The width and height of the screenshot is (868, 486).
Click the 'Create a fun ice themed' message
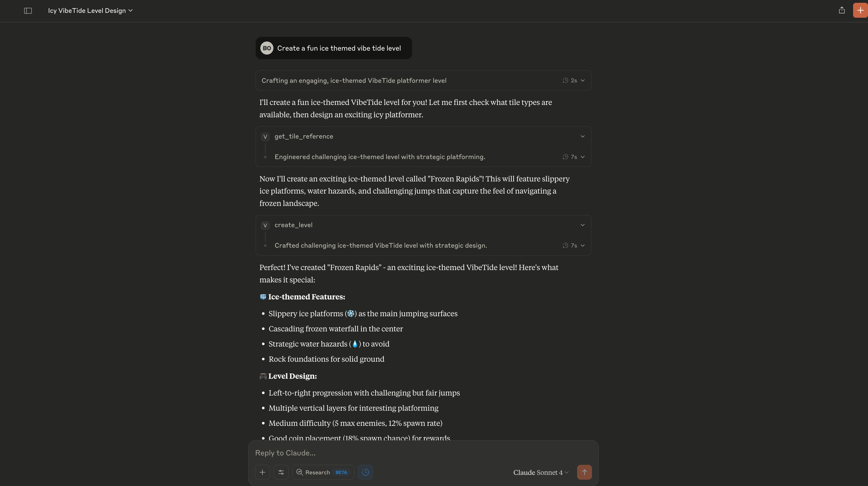pyautogui.click(x=339, y=48)
